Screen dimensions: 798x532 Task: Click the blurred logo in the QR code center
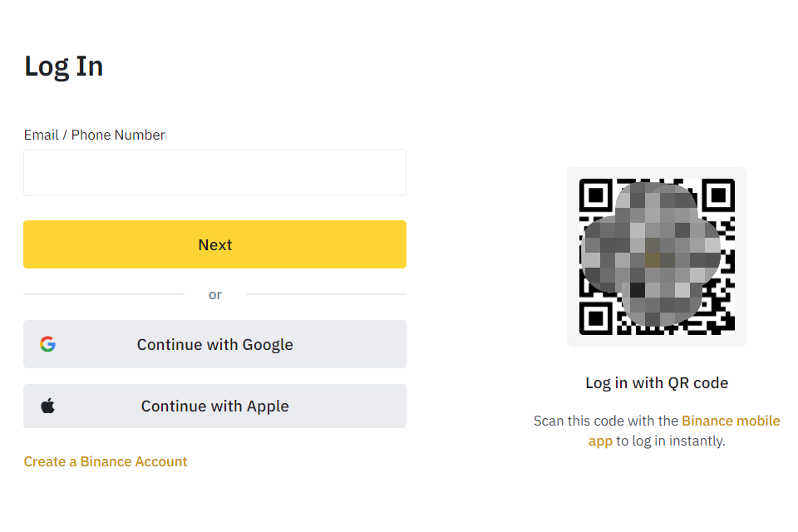click(x=652, y=254)
